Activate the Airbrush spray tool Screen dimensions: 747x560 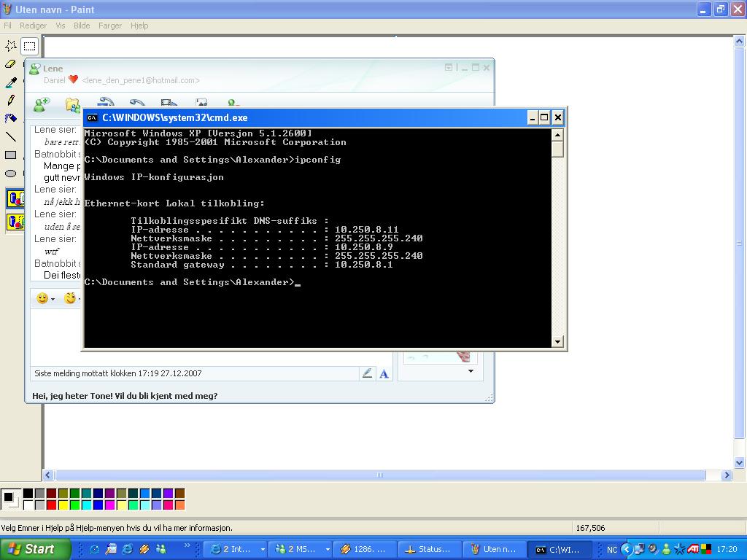10,119
